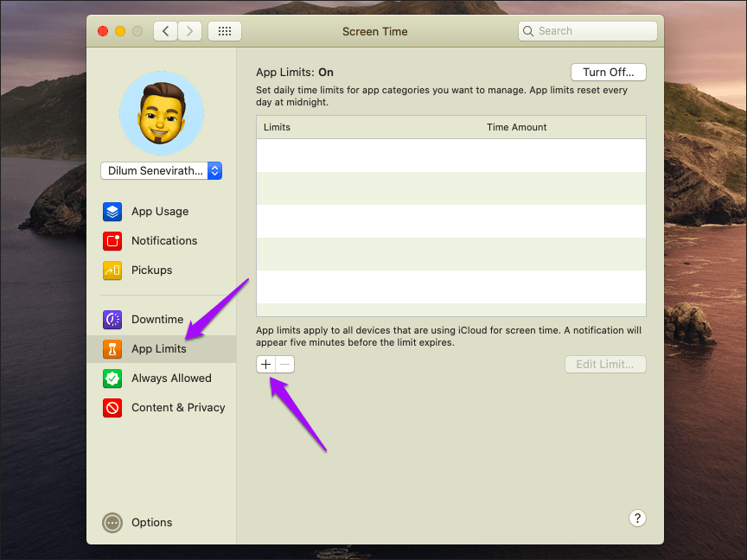
Task: Select the App Usage label
Action: click(160, 212)
